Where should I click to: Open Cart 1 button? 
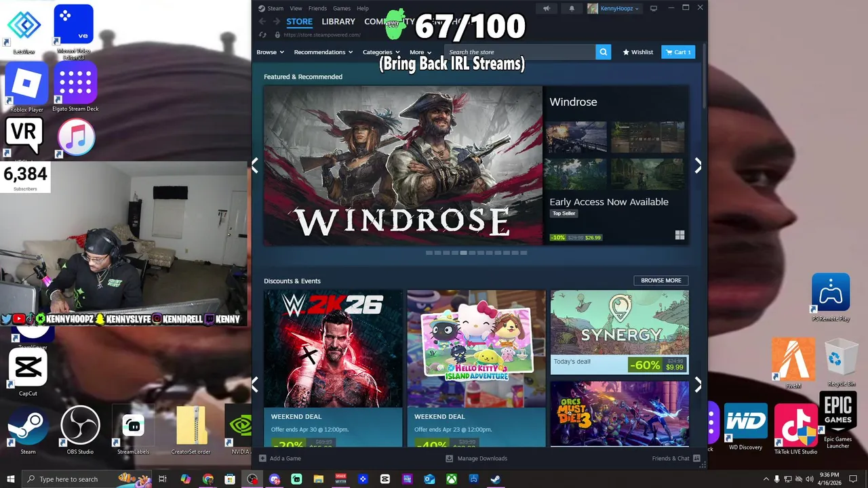[x=678, y=52]
